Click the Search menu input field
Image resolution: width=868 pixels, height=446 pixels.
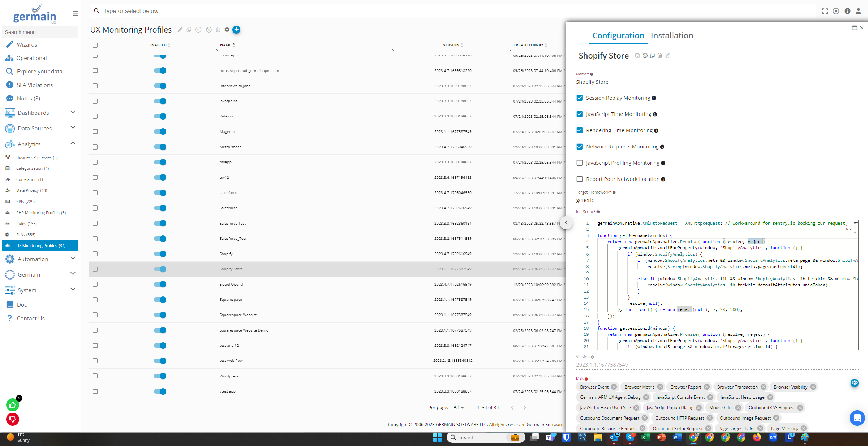(x=40, y=32)
